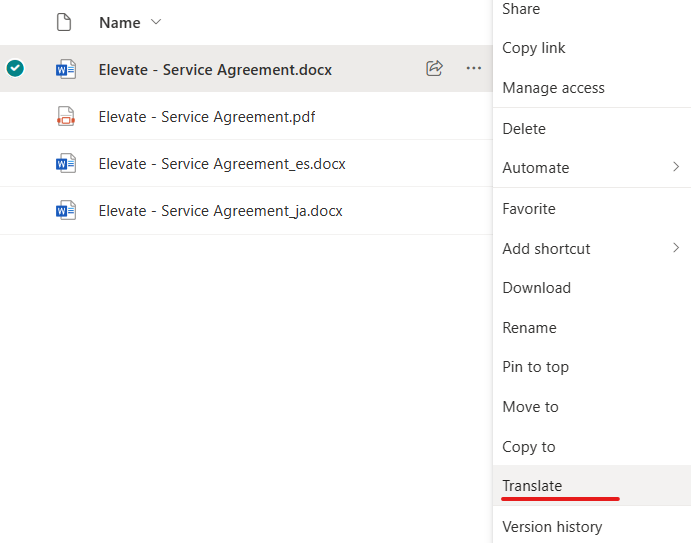Expand the Automate submenu arrow

point(676,167)
